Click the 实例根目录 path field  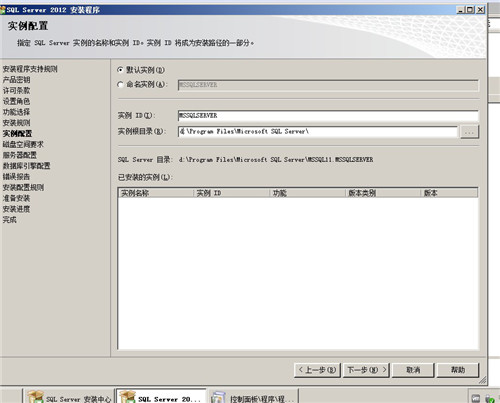(x=318, y=132)
